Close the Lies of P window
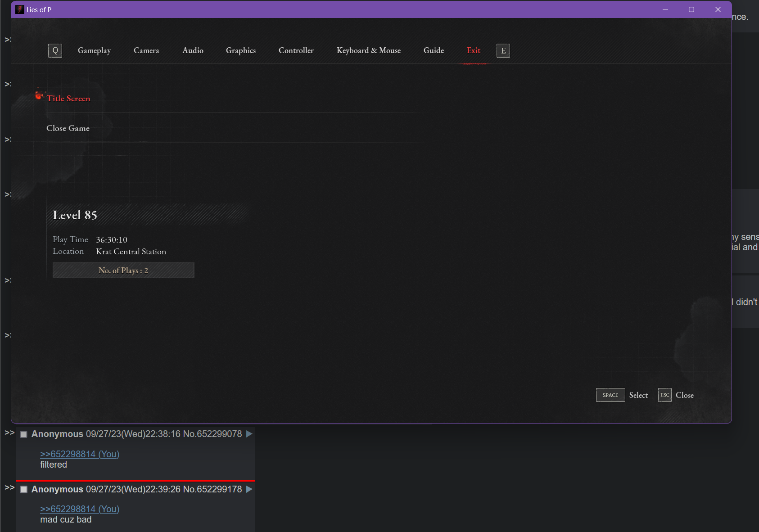This screenshot has height=532, width=759. (x=718, y=9)
